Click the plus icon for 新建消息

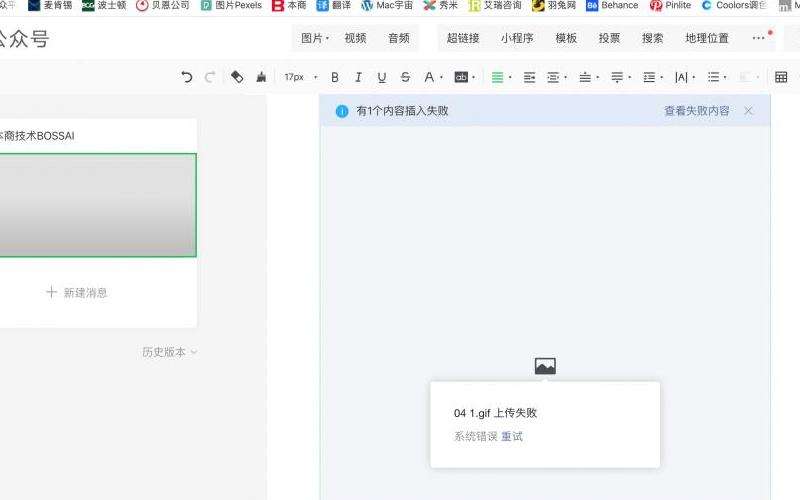51,292
